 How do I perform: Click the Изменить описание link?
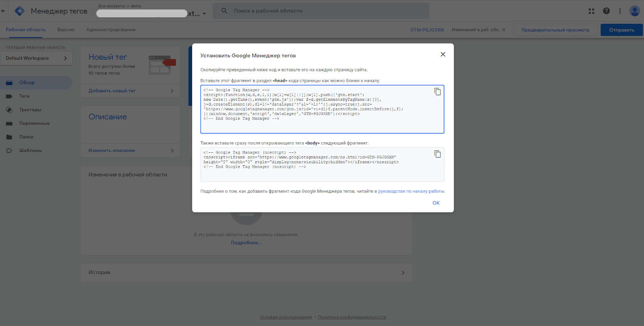[111, 151]
